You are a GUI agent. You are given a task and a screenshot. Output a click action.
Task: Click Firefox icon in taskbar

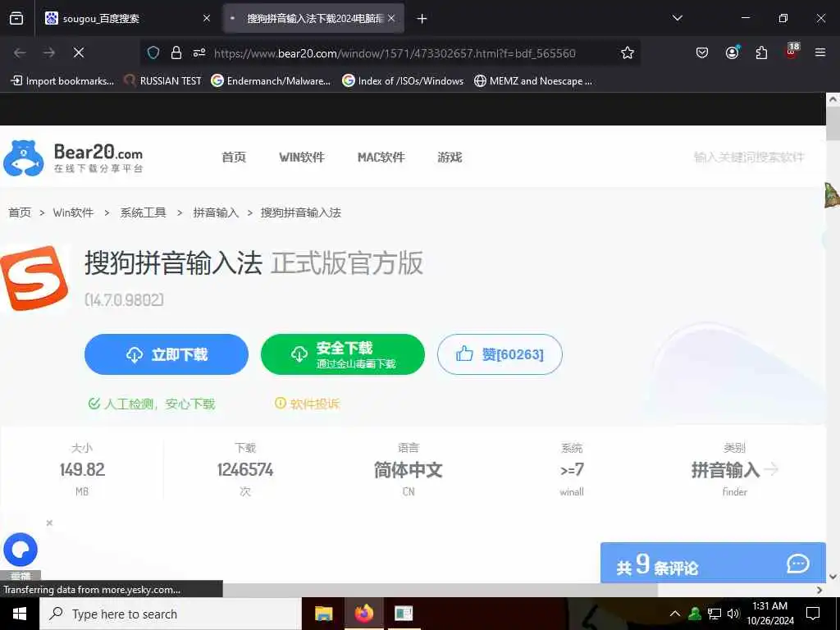(363, 614)
